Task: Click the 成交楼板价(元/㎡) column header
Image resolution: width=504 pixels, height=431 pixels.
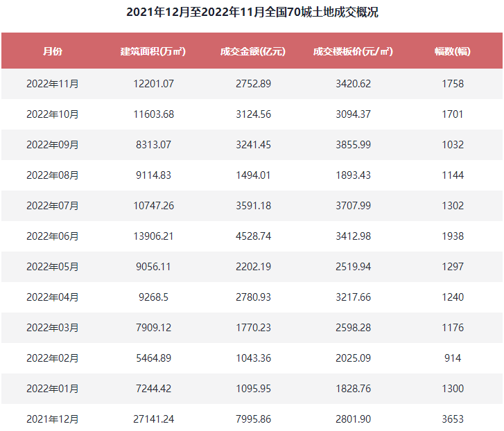Action: 353,51
